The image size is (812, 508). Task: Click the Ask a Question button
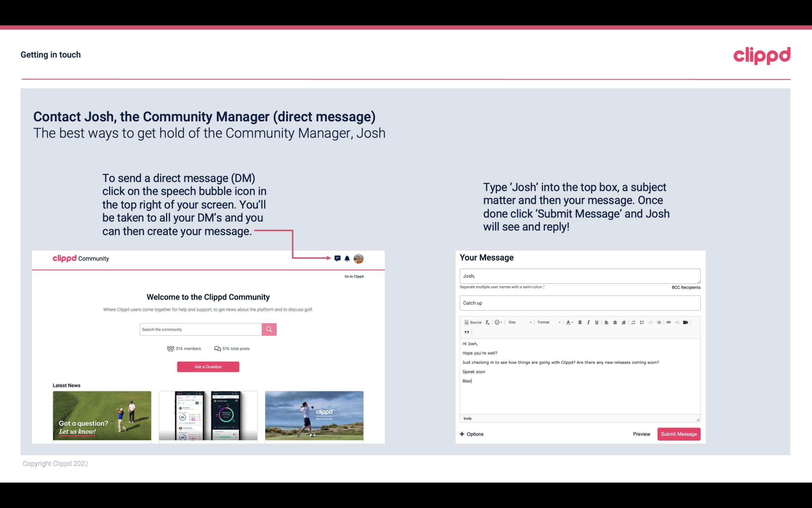click(x=209, y=366)
